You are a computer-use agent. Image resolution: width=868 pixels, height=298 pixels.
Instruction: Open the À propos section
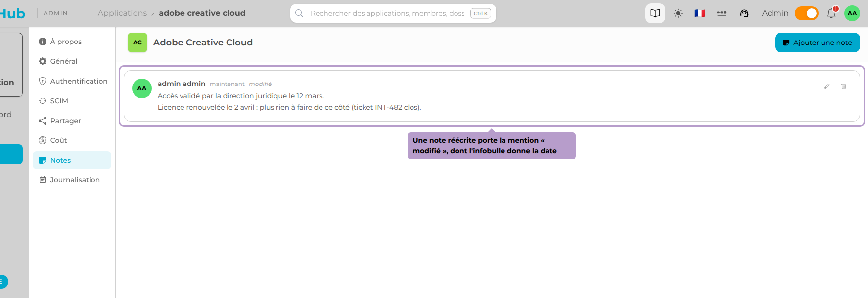pos(72,42)
